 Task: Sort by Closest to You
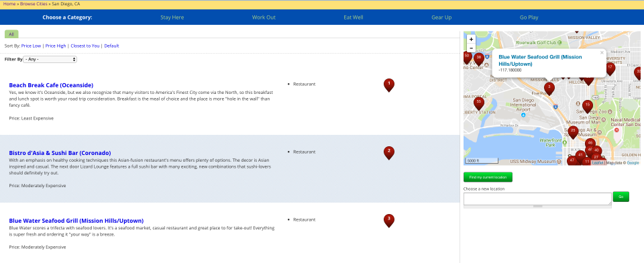point(85,46)
